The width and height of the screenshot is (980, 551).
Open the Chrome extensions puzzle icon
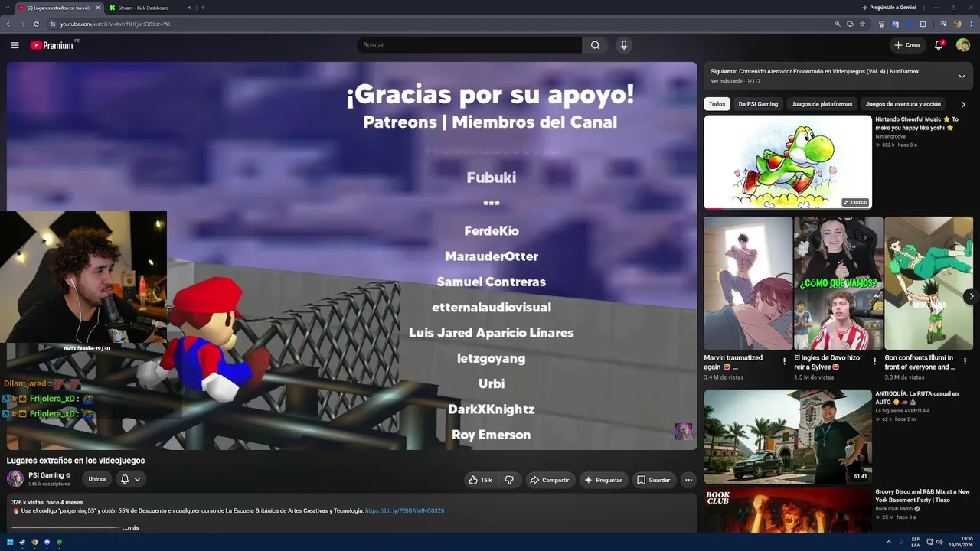pyautogui.click(x=923, y=24)
